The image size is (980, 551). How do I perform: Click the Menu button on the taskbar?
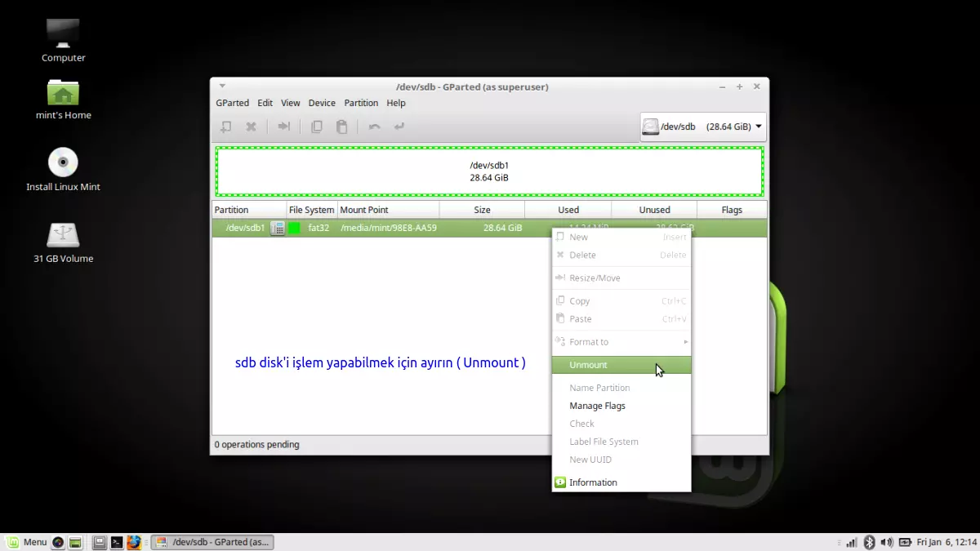click(29, 541)
